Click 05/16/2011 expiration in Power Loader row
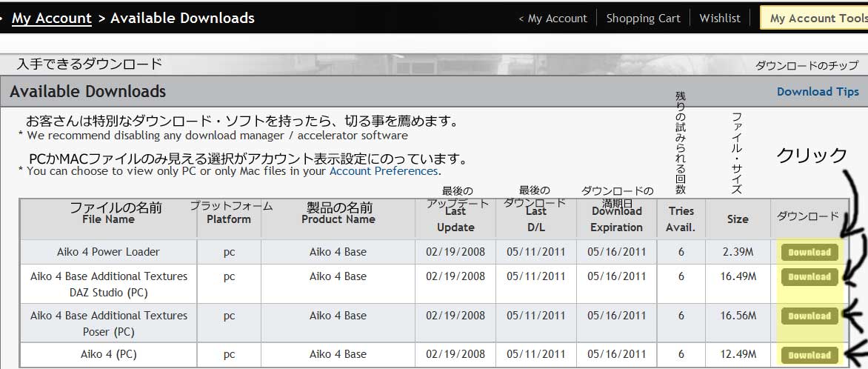Viewport: 868px width, 369px height. (617, 252)
